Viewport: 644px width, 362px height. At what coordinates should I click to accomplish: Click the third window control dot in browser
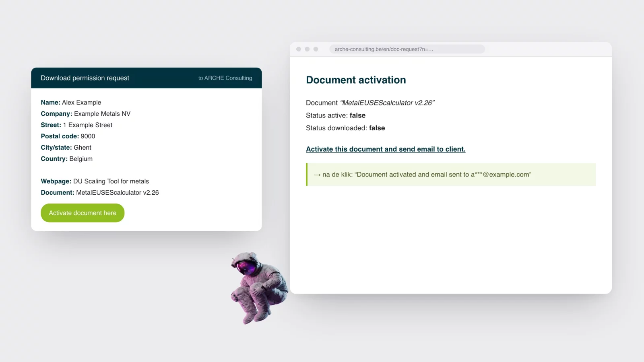click(x=316, y=49)
